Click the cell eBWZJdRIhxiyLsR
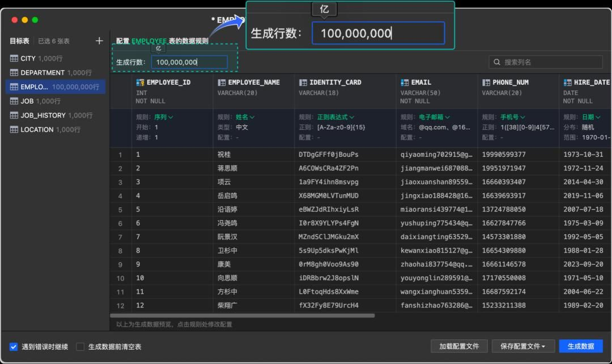 (329, 209)
